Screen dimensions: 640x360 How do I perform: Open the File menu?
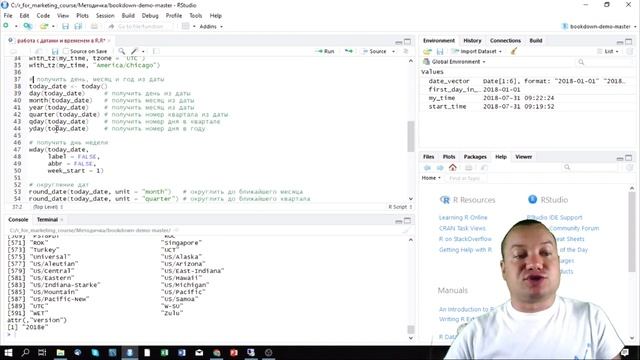click(x=8, y=16)
